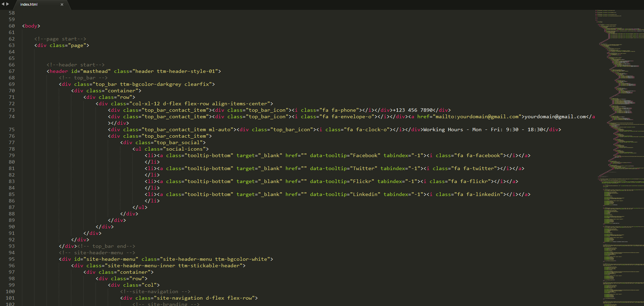644x306 pixels.
Task: Click data-tooltip="Flickr" attribute
Action: (x=342, y=181)
